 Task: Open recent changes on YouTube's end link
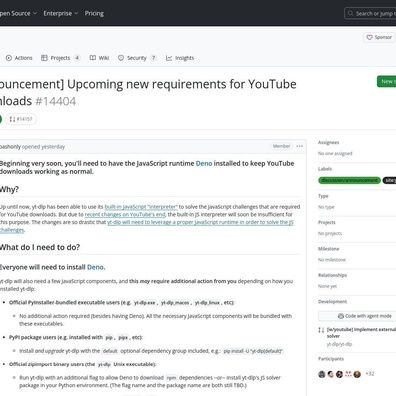pyautogui.click(x=125, y=214)
